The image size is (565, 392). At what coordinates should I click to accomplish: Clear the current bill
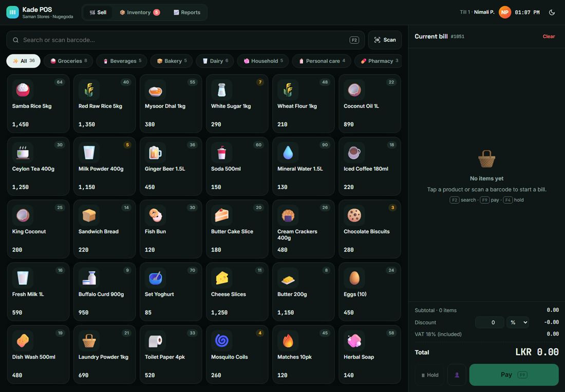point(549,36)
